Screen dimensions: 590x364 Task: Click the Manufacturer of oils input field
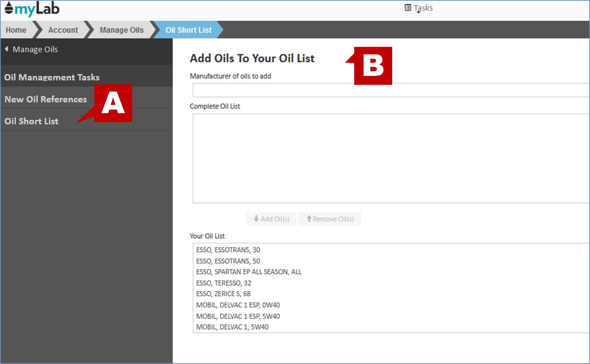(x=385, y=90)
